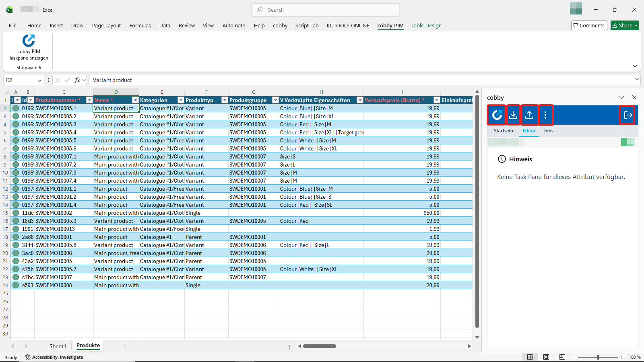Toggle Page Layout view in status bar
The image size is (644, 362).
[x=546, y=357]
